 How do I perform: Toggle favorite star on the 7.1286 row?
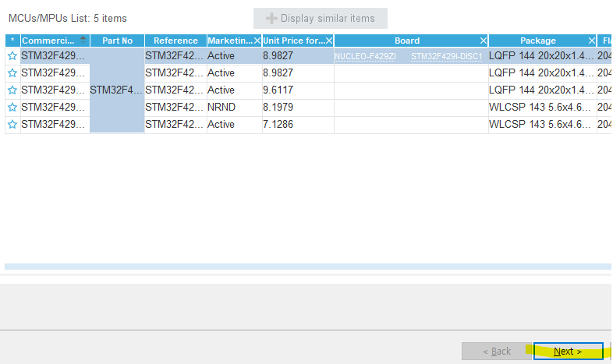(x=12, y=124)
